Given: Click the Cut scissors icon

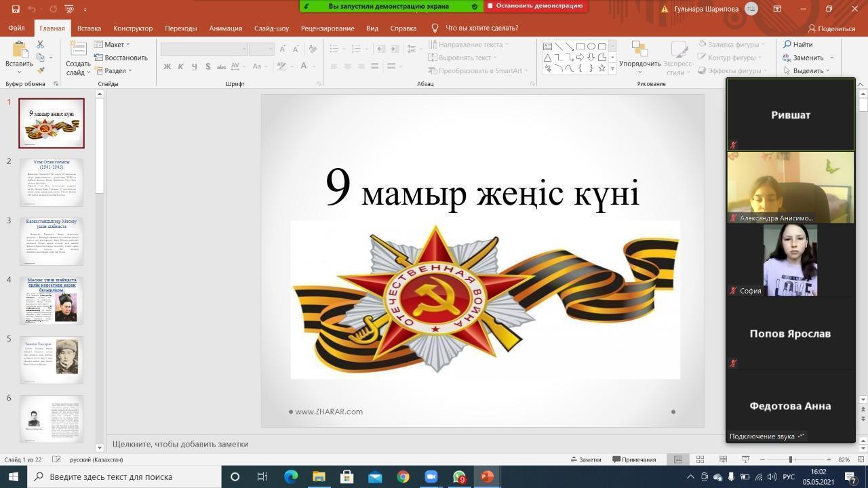Looking at the screenshot, I should (41, 45).
